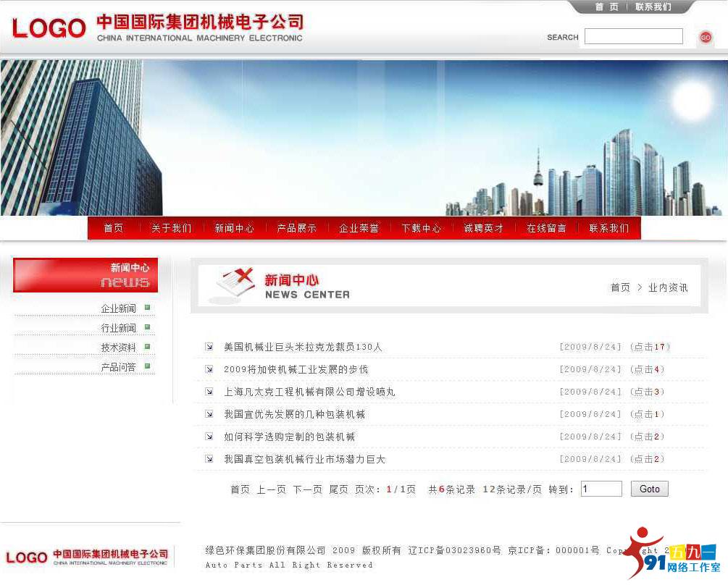Open the article 如何科学选购定制的包装机械

[x=289, y=437]
